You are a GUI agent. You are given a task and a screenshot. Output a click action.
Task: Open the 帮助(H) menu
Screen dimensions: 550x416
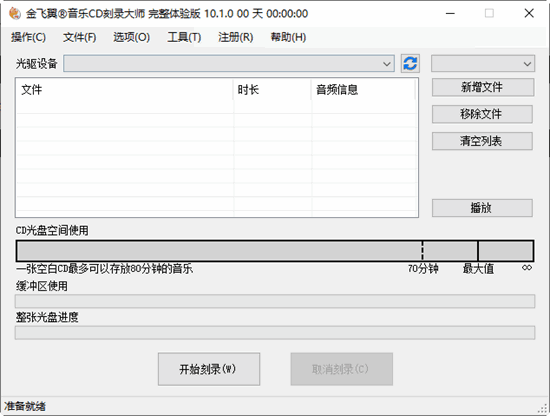coord(288,37)
